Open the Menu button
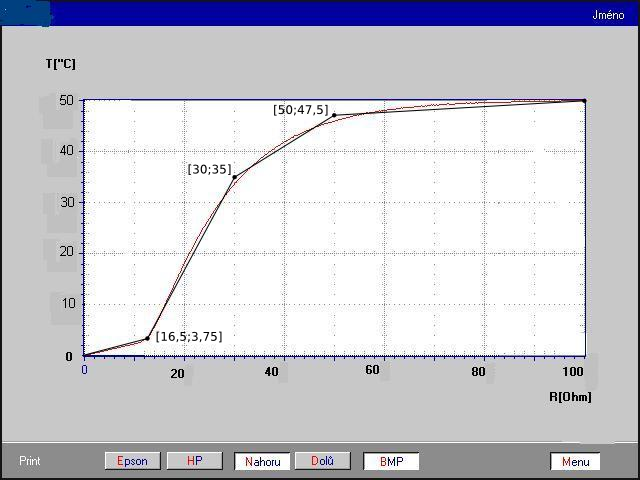The image size is (640, 480). click(575, 462)
